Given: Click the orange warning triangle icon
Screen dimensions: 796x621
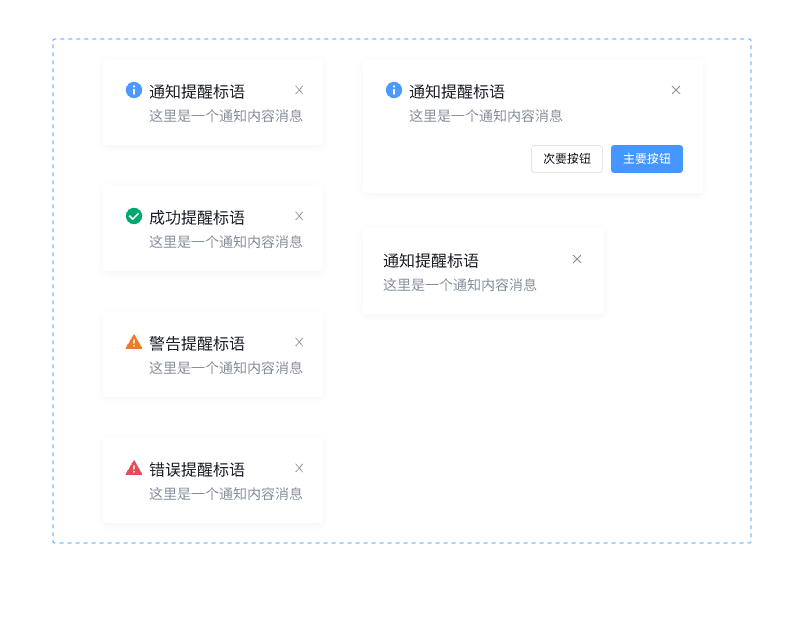Looking at the screenshot, I should point(134,342).
